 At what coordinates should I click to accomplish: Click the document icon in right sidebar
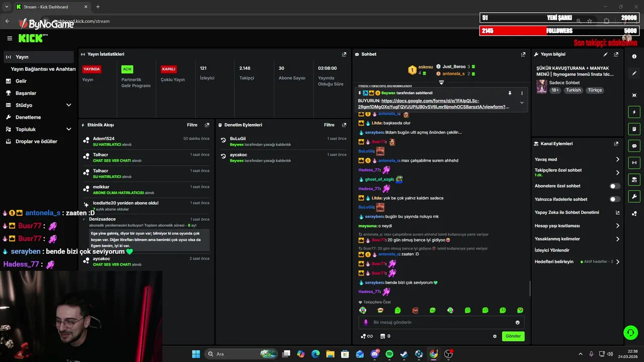634,129
